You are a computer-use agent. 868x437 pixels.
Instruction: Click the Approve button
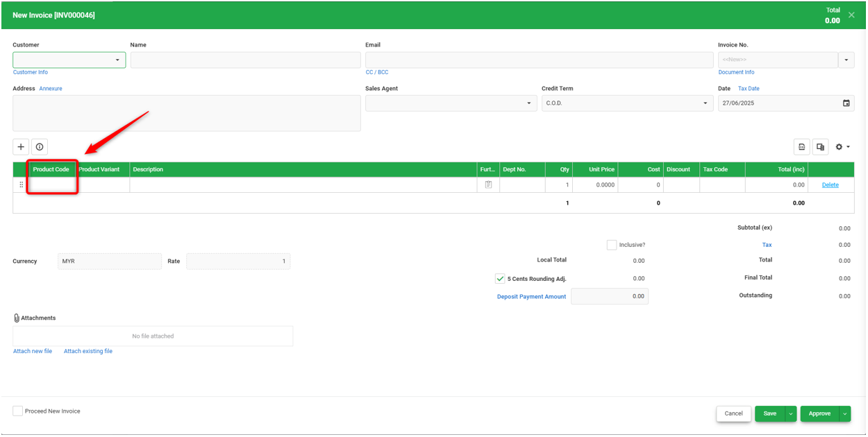(819, 413)
